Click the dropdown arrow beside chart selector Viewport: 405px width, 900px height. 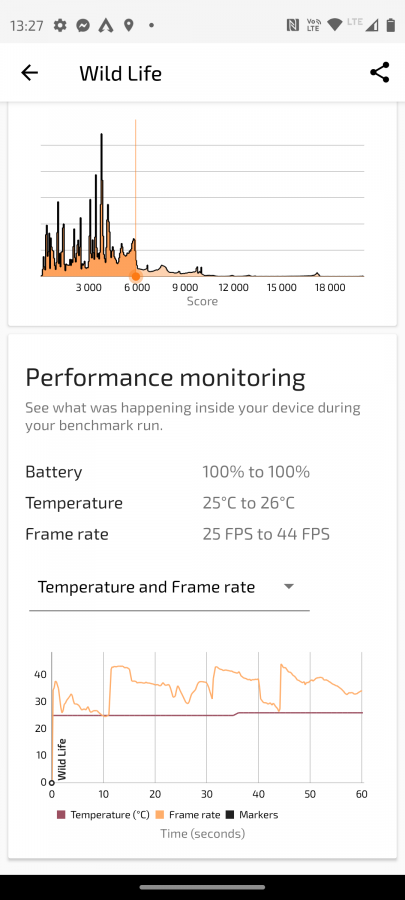[289, 587]
